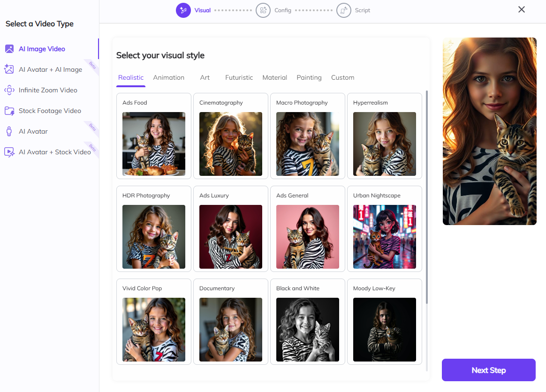Click the AI Image Video sidebar icon
Screen dimensions: 546x392
pos(9,49)
